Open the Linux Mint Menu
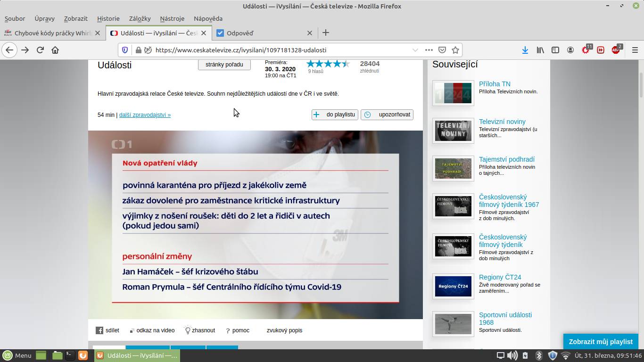The width and height of the screenshot is (644, 362). click(17, 355)
